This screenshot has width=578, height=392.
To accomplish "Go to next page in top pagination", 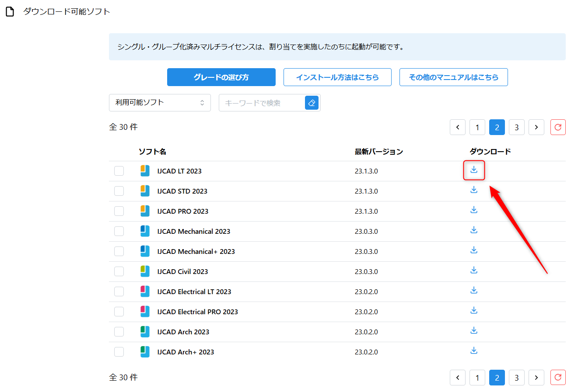I will point(536,127).
